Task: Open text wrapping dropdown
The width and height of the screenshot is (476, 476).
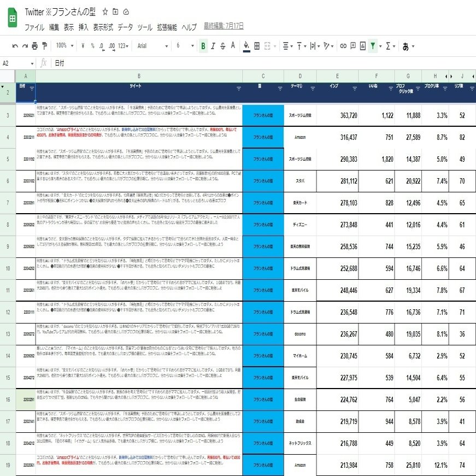Action: (x=315, y=46)
